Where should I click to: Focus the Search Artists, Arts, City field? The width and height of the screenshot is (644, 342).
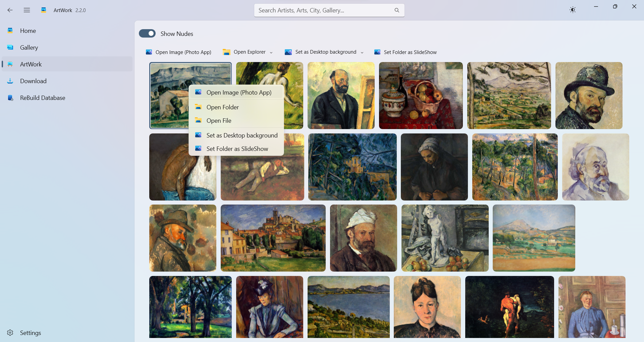click(x=329, y=10)
